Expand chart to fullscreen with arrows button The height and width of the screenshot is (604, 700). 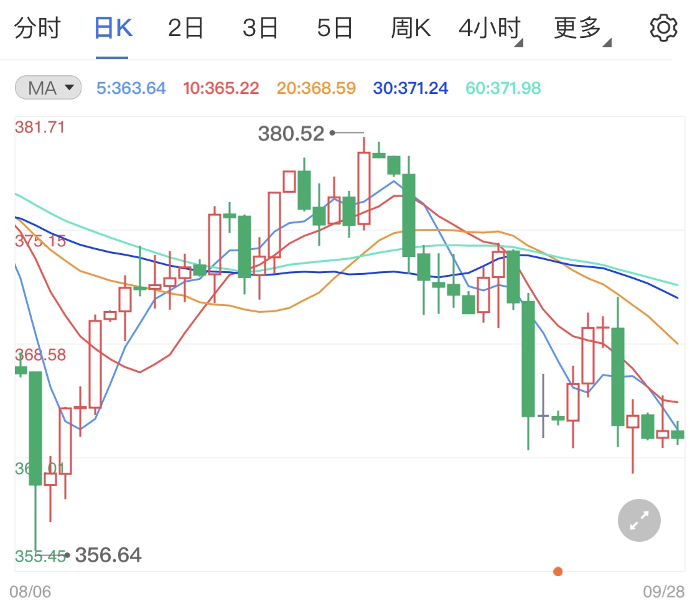coord(639,520)
